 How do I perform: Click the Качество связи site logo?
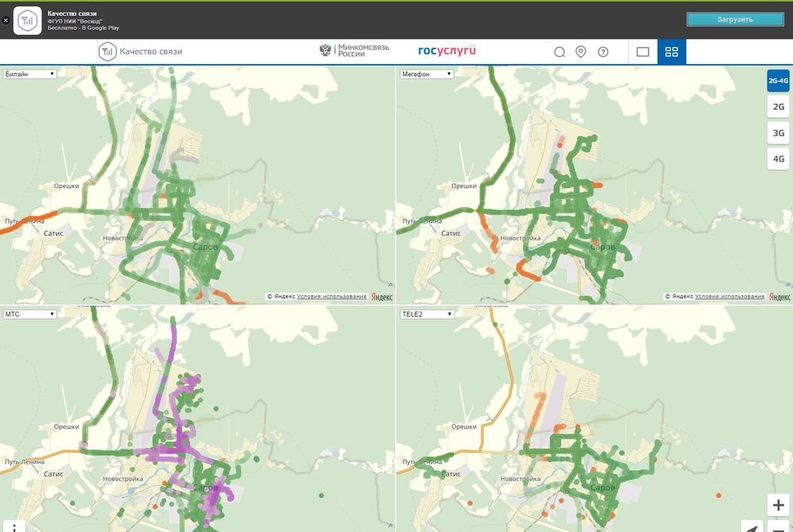140,52
